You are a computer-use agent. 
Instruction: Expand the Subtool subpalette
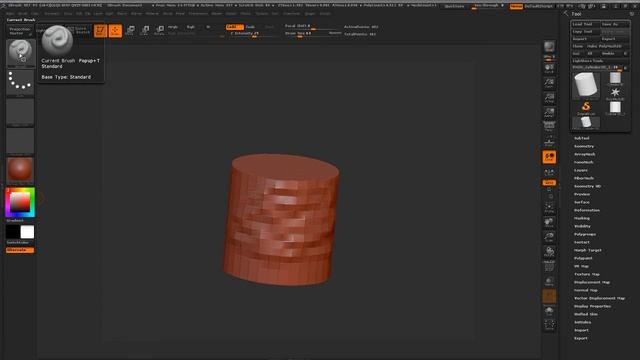[x=582, y=138]
